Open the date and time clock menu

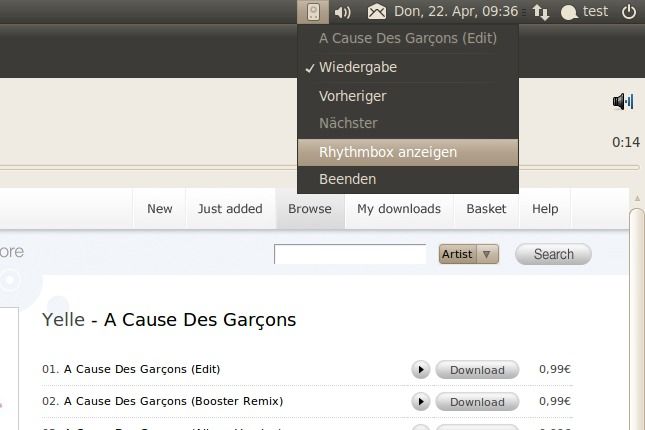[456, 12]
